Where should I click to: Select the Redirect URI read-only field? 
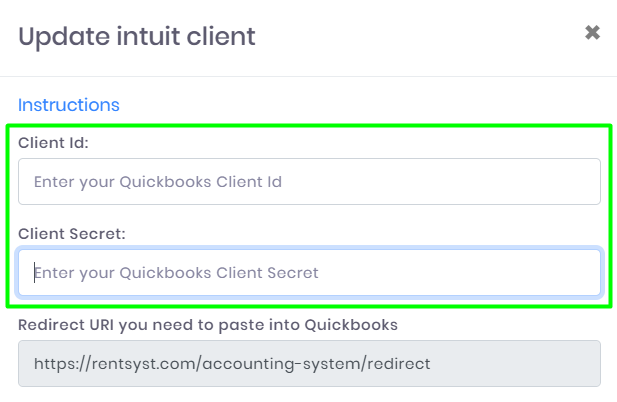click(309, 363)
